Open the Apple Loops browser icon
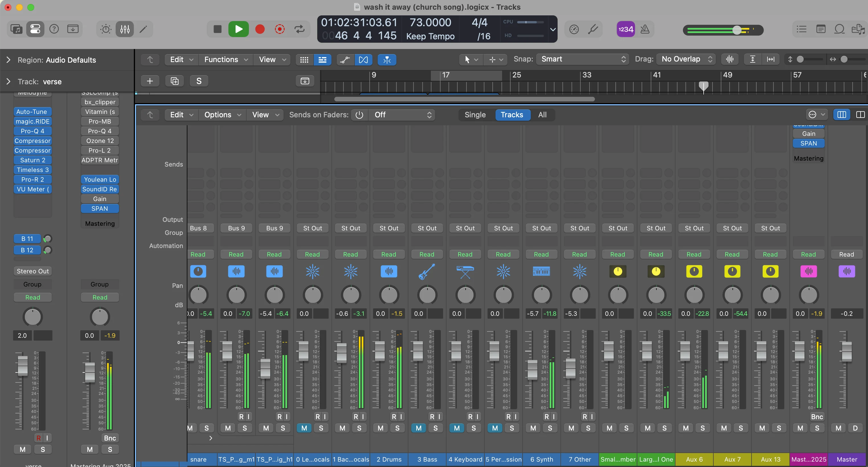Image resolution: width=868 pixels, height=467 pixels. click(x=839, y=29)
